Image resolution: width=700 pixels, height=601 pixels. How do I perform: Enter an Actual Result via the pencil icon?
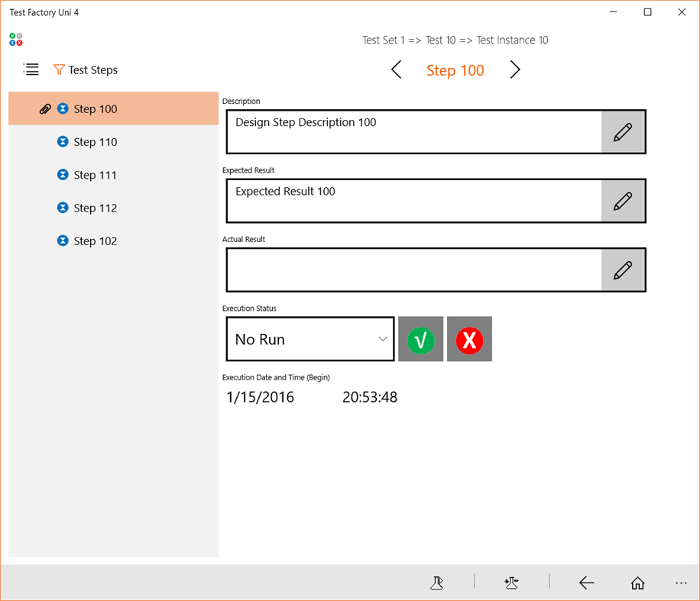click(x=624, y=270)
